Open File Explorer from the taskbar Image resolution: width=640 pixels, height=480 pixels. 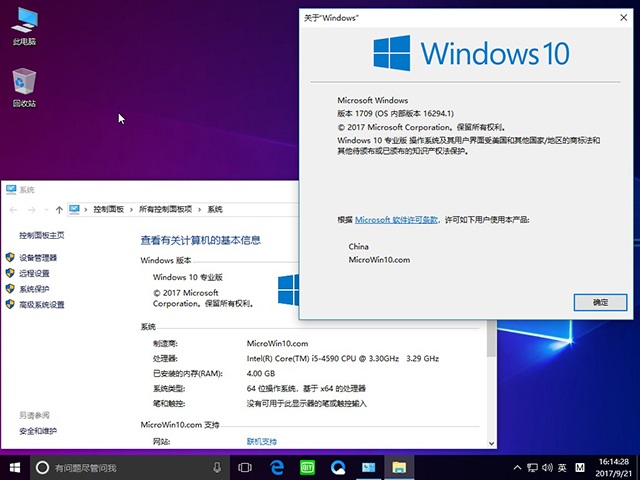point(399,467)
